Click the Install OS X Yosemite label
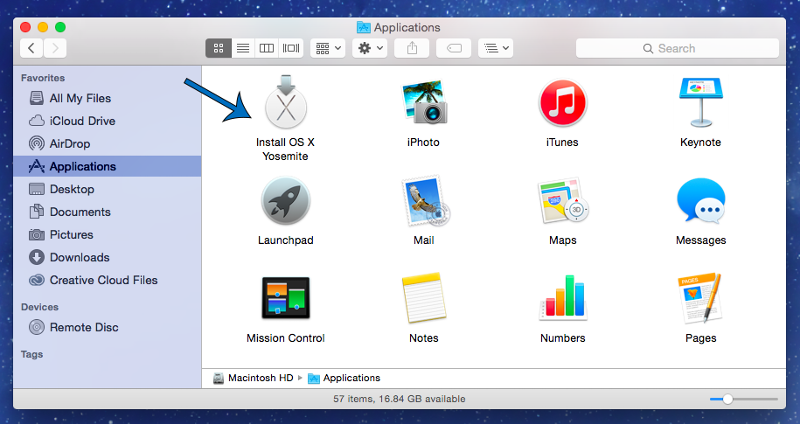800x424 pixels. coord(286,149)
